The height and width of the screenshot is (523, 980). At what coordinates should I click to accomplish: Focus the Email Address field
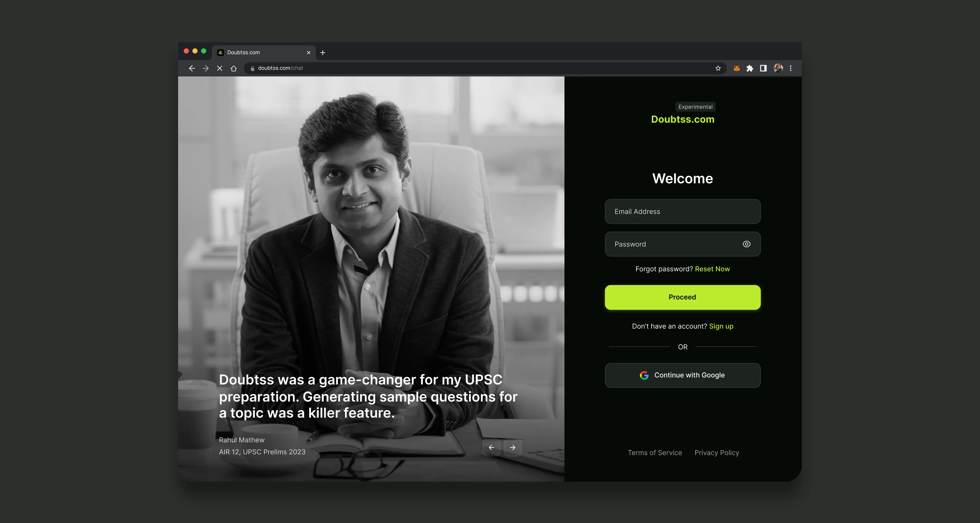(682, 211)
